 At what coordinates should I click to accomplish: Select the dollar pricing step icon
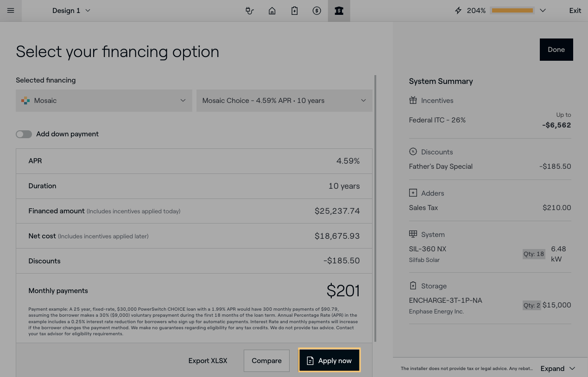(x=316, y=11)
